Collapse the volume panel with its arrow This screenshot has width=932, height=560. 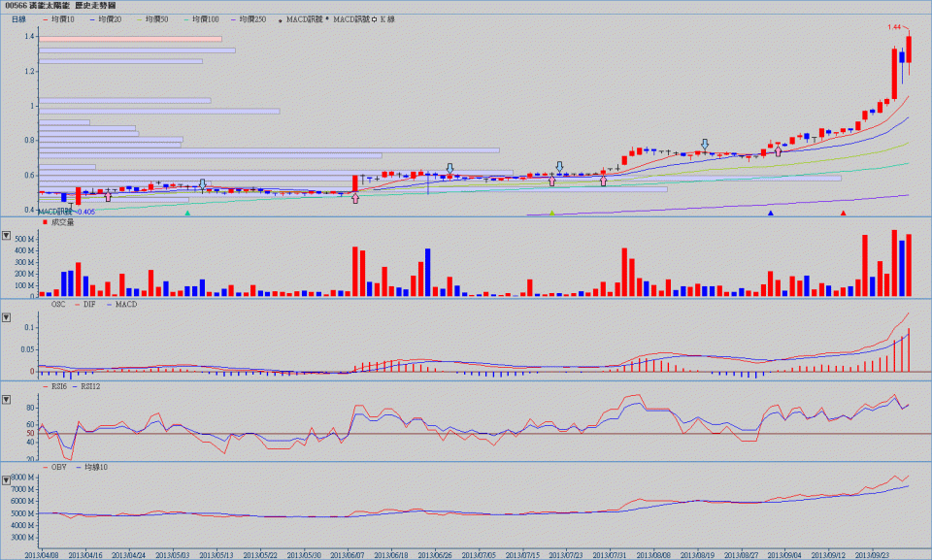(x=7, y=236)
